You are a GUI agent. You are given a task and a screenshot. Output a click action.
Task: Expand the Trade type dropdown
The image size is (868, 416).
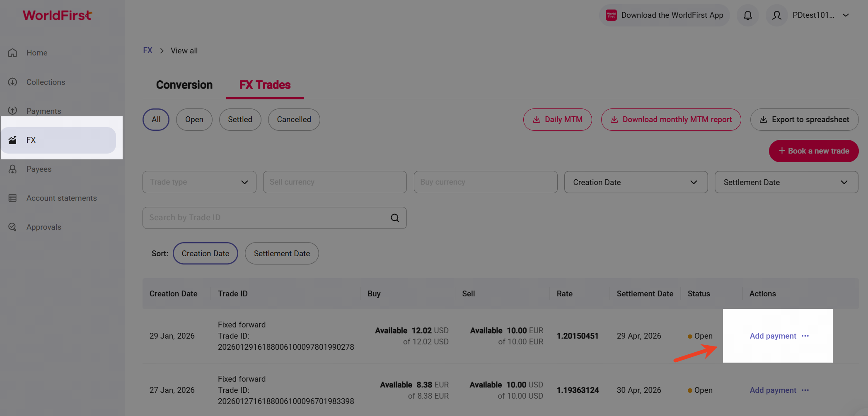click(x=199, y=182)
